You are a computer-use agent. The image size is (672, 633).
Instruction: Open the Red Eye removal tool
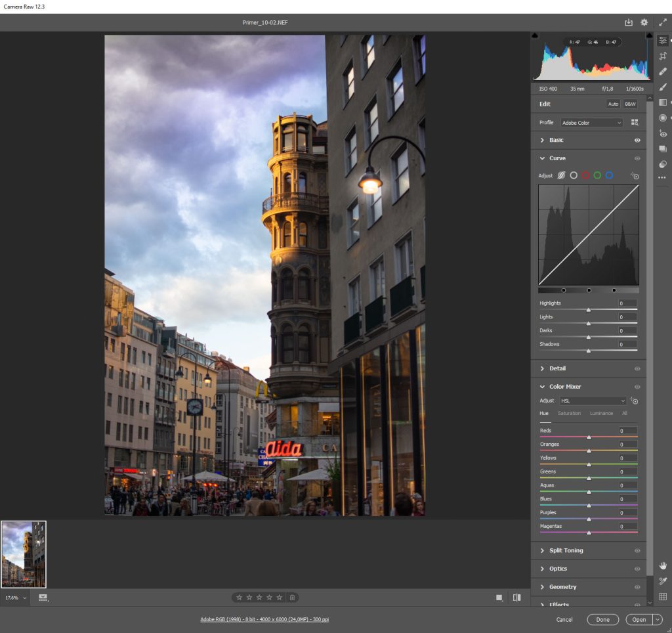[x=663, y=134]
